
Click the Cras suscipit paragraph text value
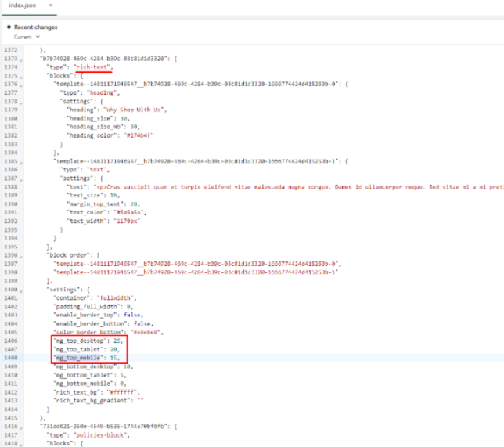[299, 187]
